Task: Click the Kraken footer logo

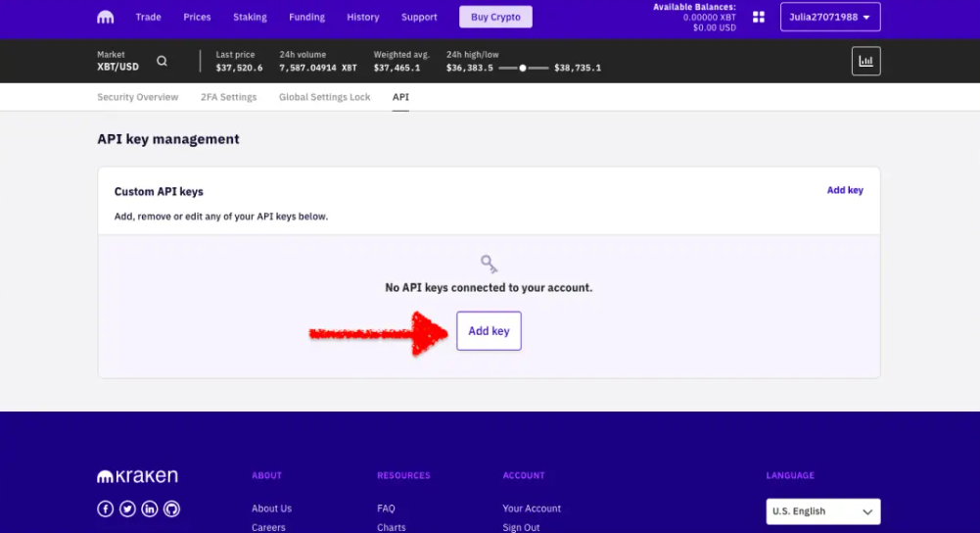Action: click(x=137, y=476)
